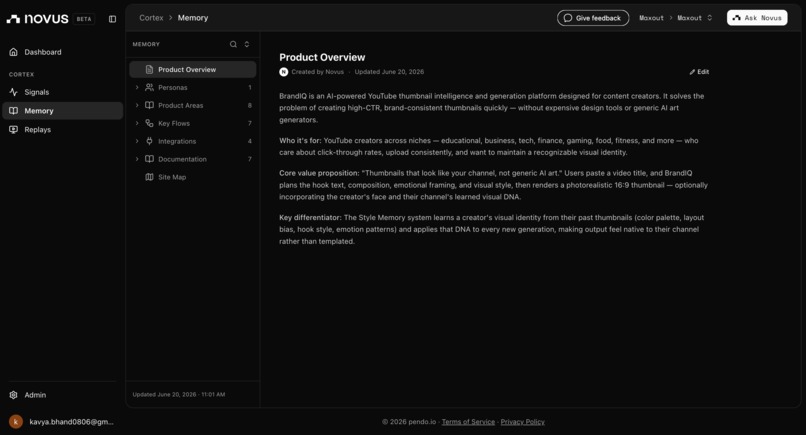Viewport: 806px width, 435px height.
Task: Go to Signals in the sidebar
Action: [63, 92]
